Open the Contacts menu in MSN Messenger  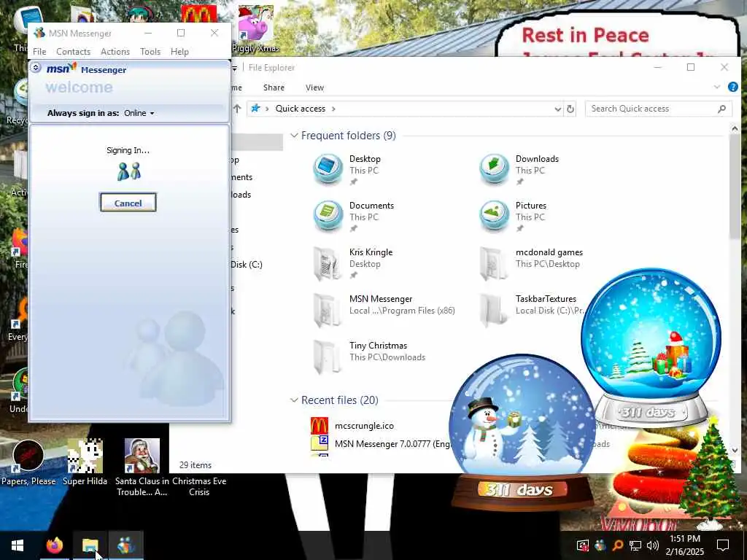[x=73, y=52]
